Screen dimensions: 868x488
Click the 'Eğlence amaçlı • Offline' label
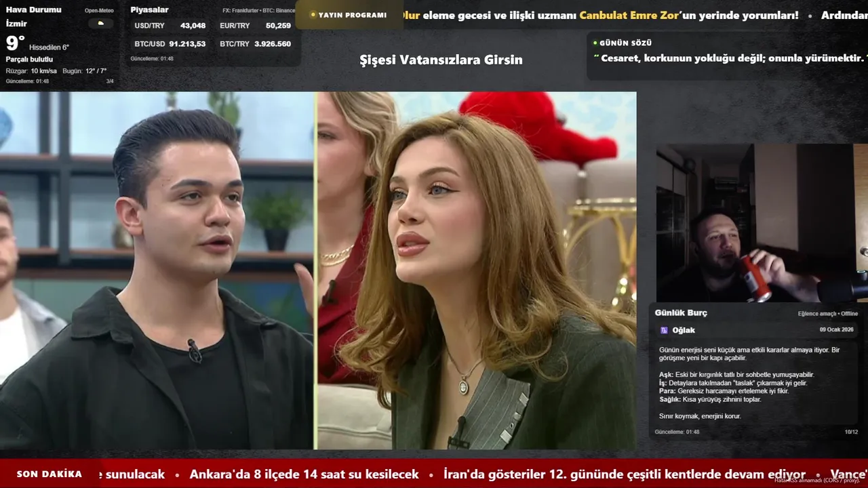(x=828, y=314)
